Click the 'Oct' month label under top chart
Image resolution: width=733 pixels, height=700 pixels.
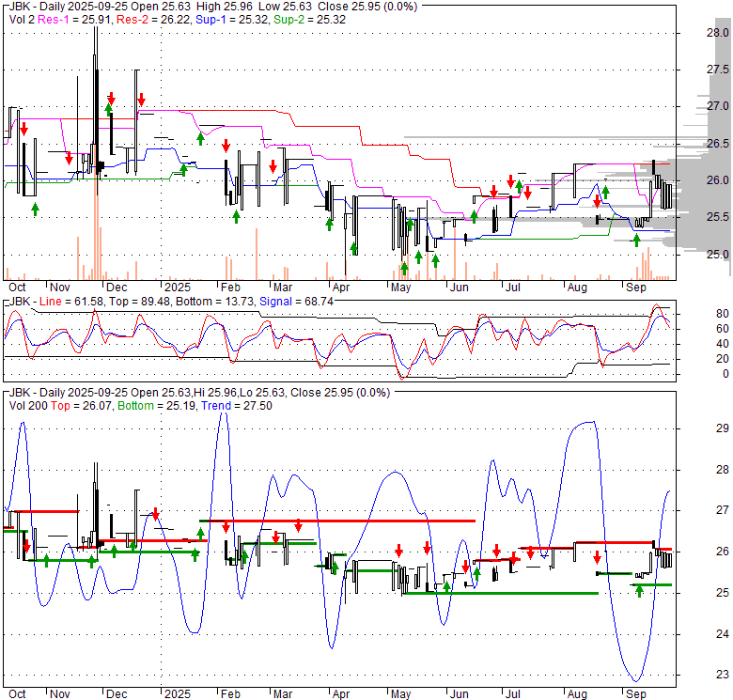[x=17, y=288]
